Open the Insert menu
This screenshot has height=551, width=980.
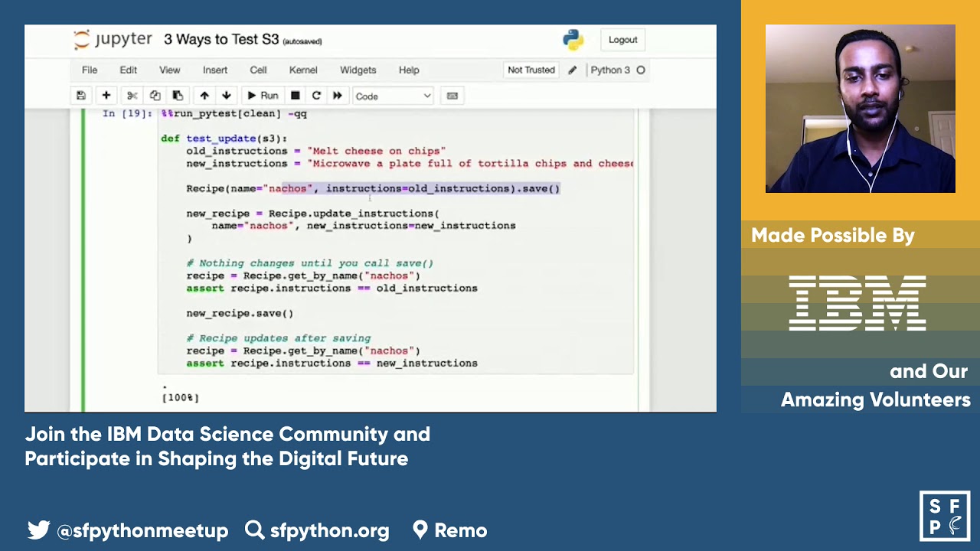pyautogui.click(x=215, y=70)
